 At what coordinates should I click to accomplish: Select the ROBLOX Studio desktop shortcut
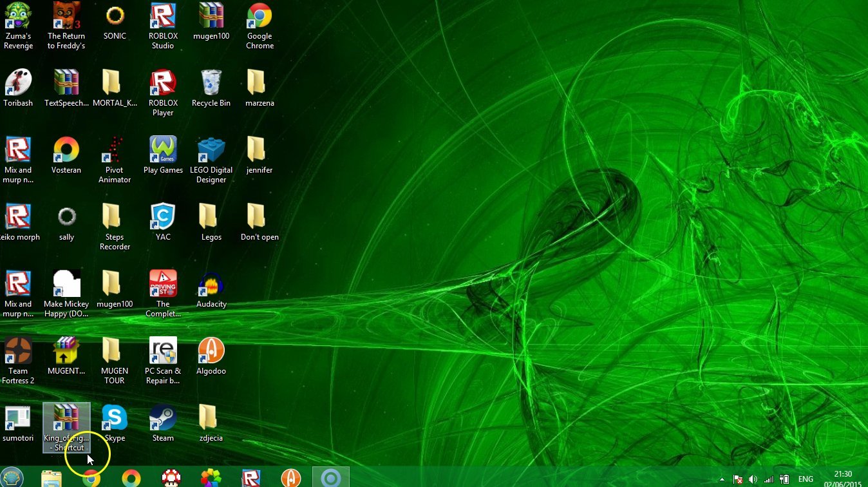[x=163, y=26]
